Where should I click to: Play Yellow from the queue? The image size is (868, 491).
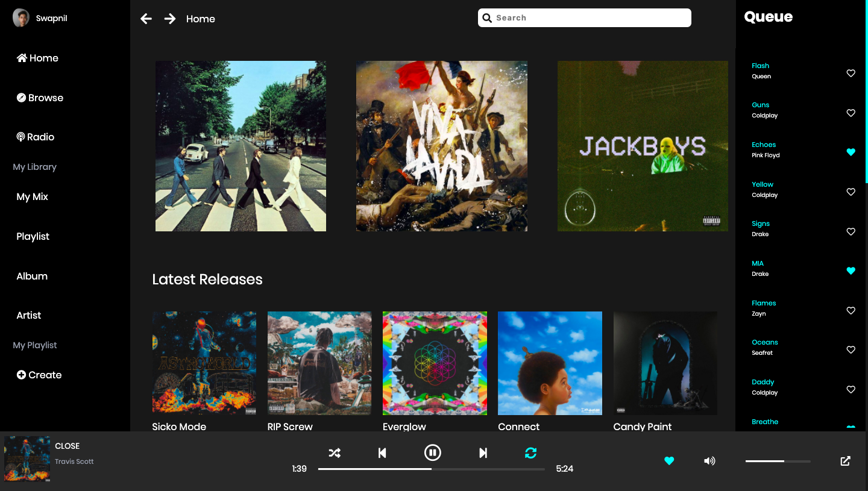763,184
